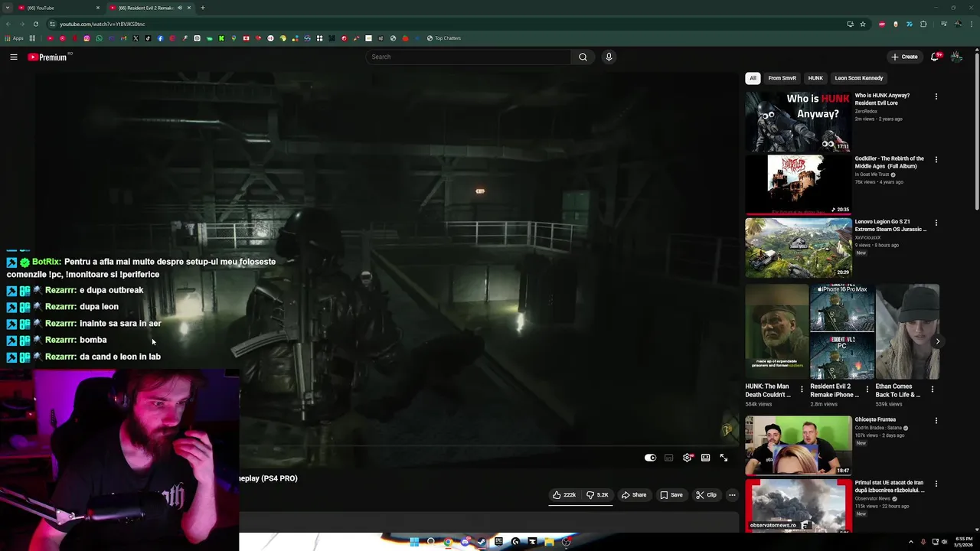Open YouTube notifications bell
This screenshot has height=551, width=980.
[935, 57]
